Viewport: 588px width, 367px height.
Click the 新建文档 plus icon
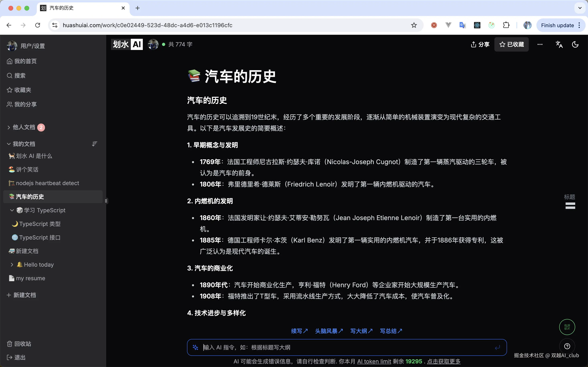[x=9, y=295]
